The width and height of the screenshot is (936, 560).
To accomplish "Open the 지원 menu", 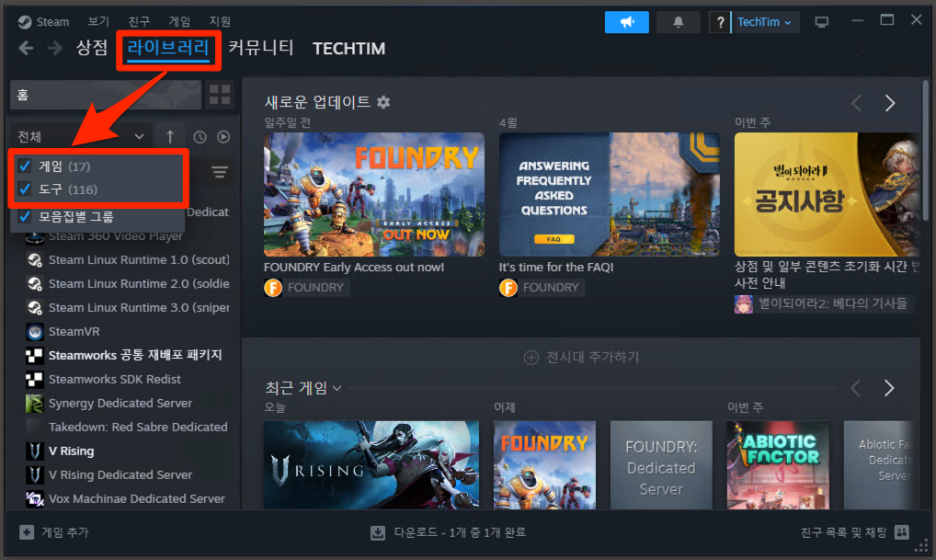I will coord(220,21).
